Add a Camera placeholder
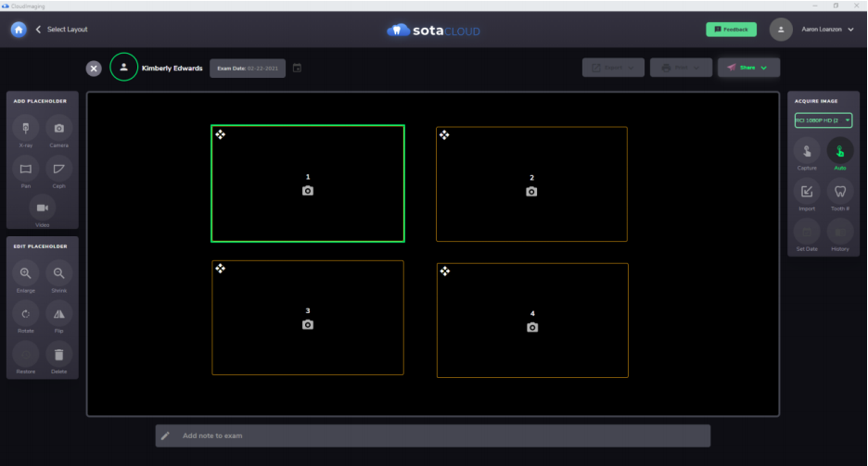This screenshot has height=466, width=868. (58, 128)
